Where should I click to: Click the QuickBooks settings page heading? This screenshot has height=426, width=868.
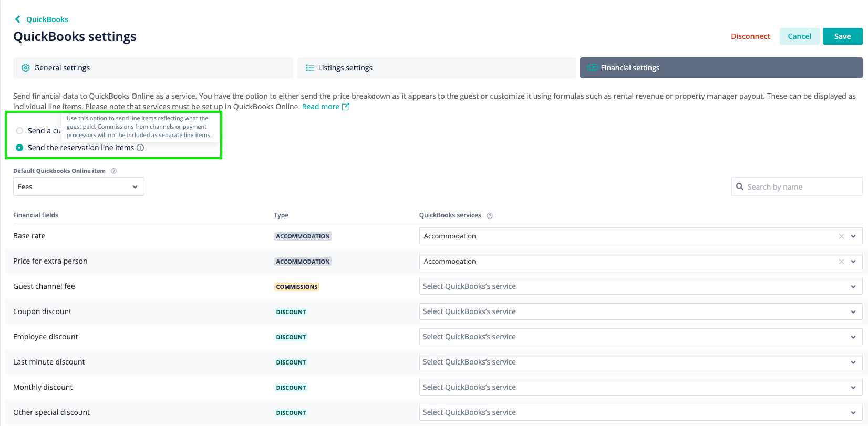tap(75, 37)
